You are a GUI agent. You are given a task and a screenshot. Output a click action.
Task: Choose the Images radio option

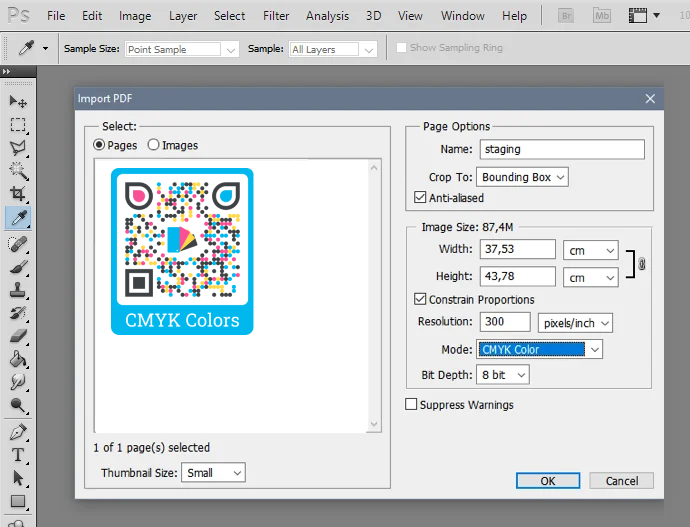click(153, 145)
